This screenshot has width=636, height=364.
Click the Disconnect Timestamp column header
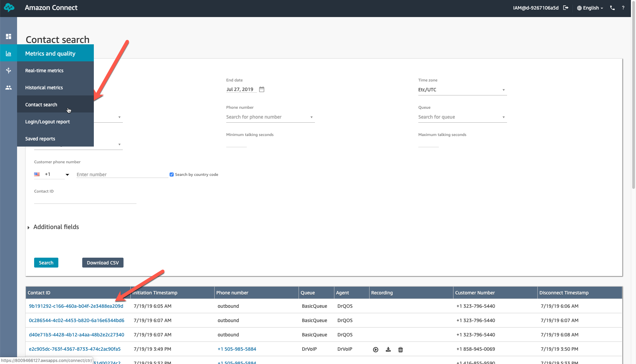(x=580, y=293)
